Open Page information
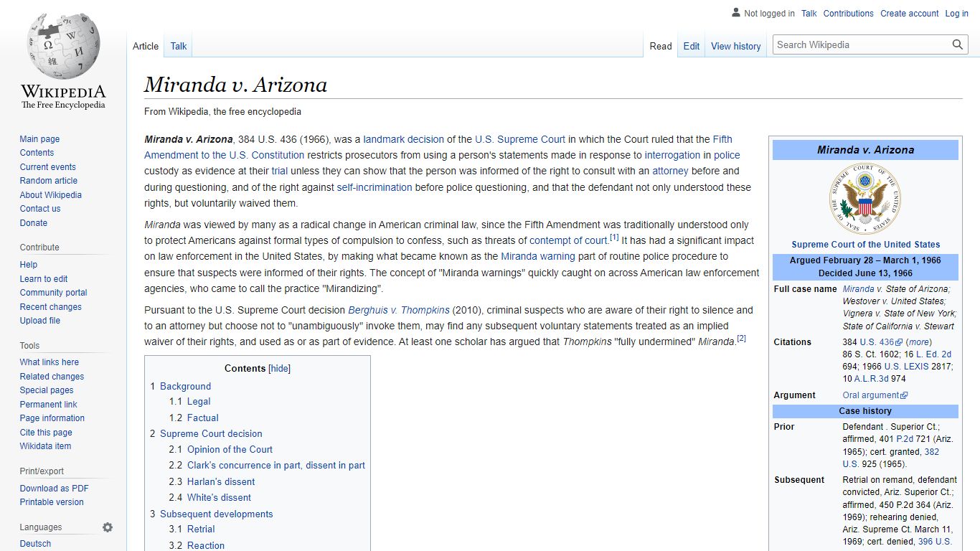 click(x=52, y=418)
